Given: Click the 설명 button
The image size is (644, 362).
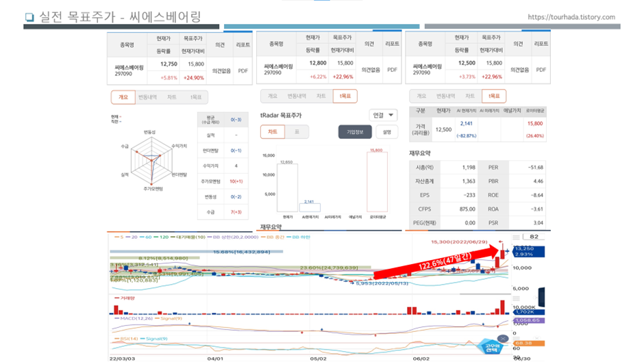Looking at the screenshot, I should coord(387,132).
